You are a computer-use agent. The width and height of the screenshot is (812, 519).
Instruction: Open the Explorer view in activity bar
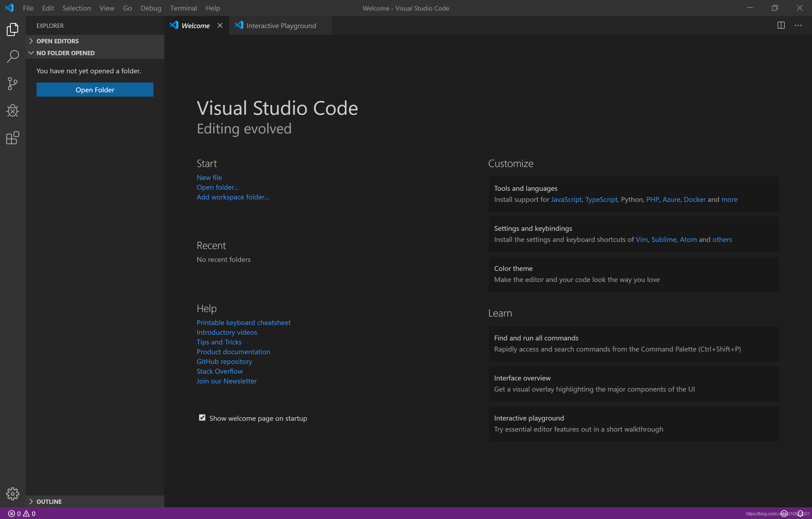click(12, 29)
